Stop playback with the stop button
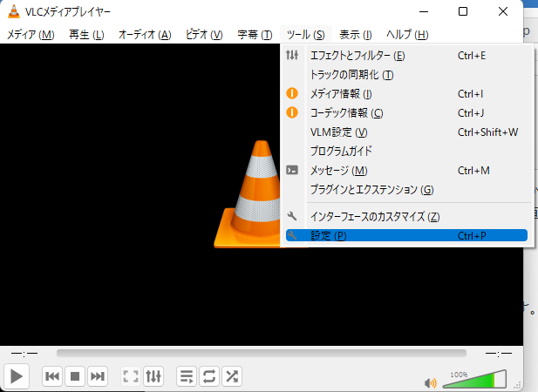The width and height of the screenshot is (538, 392). 75,376
